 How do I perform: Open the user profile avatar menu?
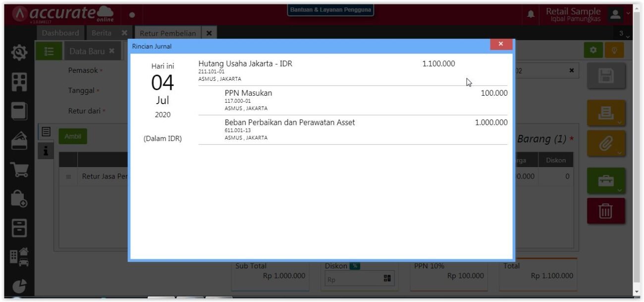pyautogui.click(x=616, y=14)
